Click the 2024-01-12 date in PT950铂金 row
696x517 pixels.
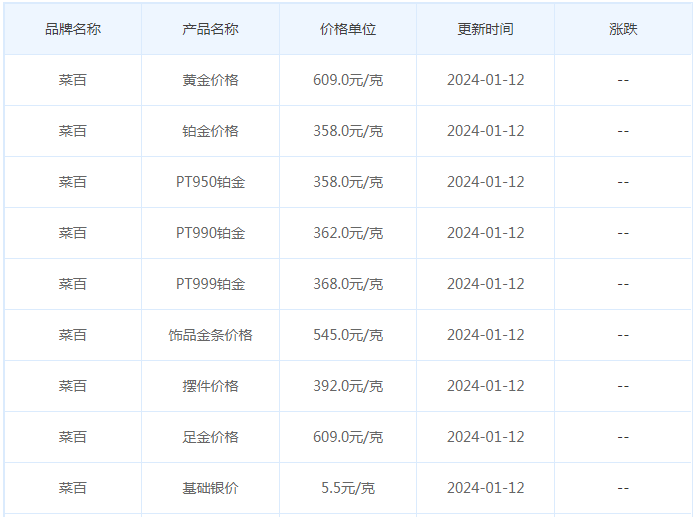486,182
